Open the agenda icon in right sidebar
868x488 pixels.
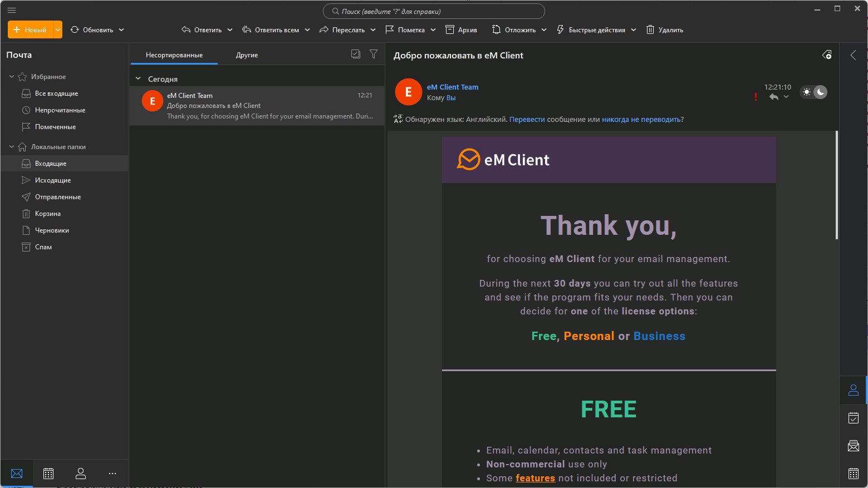coord(853,418)
